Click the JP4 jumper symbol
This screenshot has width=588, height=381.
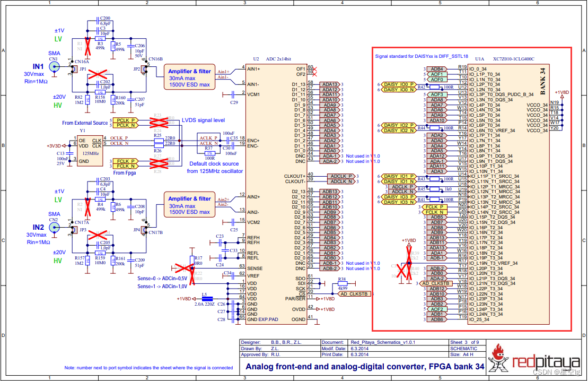point(144,230)
